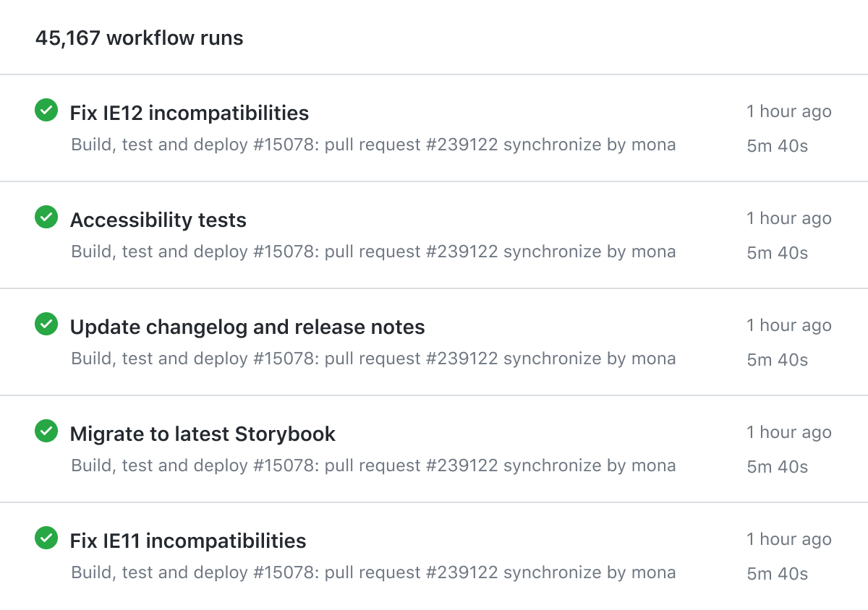Open the Accessibility tests workflow run
868x610 pixels.
click(158, 220)
